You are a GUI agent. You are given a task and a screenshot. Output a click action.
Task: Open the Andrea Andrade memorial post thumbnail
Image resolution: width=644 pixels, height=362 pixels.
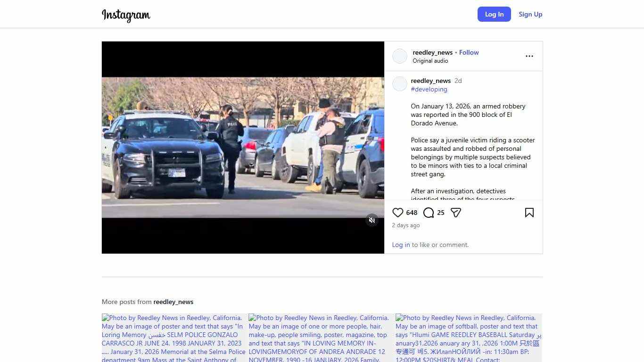tap(322, 338)
